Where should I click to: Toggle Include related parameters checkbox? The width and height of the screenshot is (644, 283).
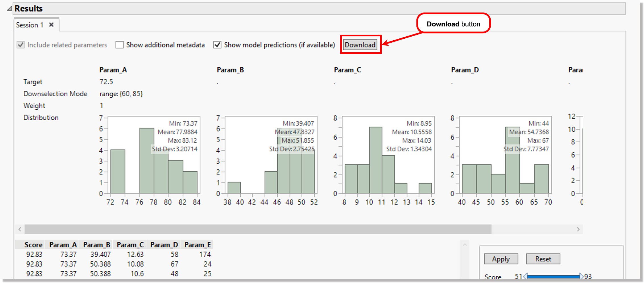[20, 45]
